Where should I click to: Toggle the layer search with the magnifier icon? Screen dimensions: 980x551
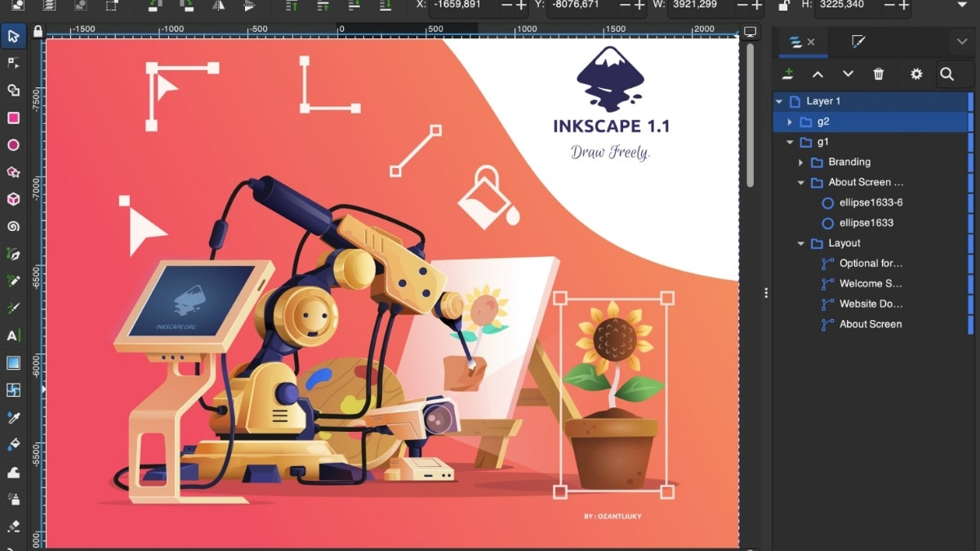coord(948,73)
